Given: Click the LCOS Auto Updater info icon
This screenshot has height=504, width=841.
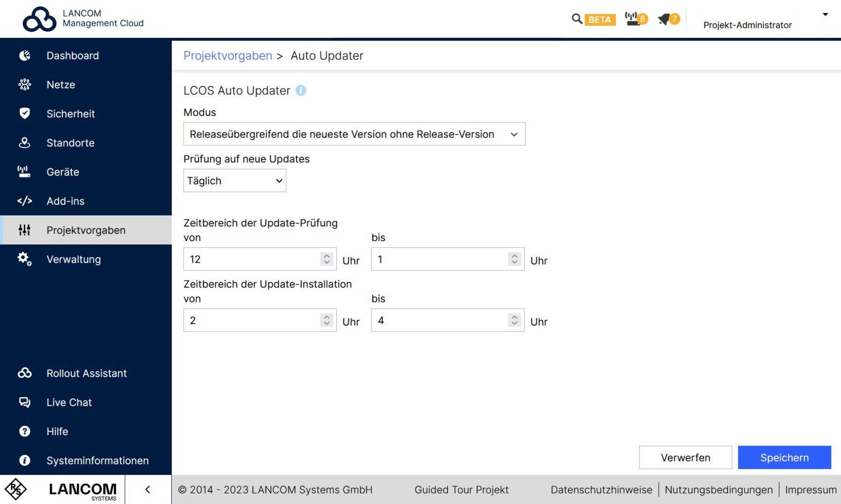Looking at the screenshot, I should coord(301,90).
